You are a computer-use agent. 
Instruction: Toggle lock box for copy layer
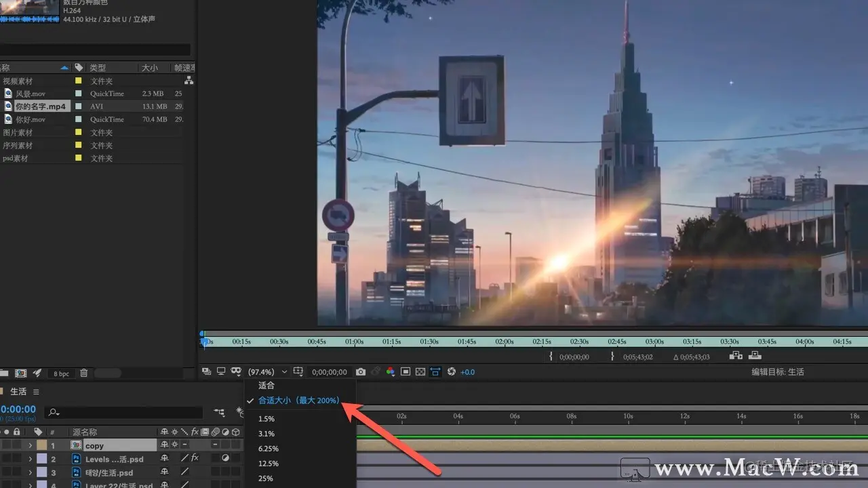click(x=16, y=445)
